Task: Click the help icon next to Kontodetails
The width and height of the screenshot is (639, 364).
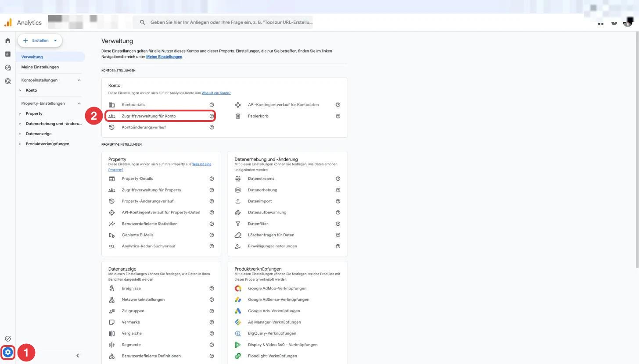Action: coord(212,105)
